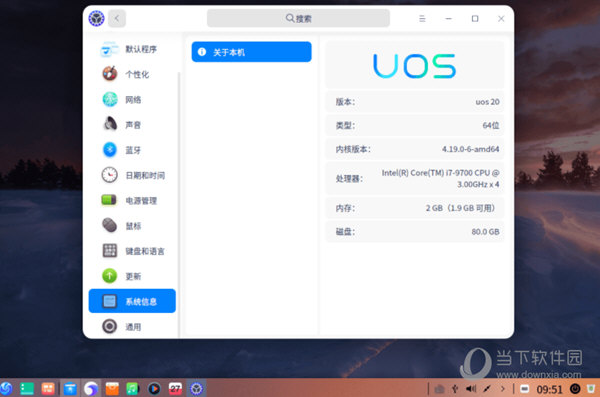Click the 版本 uos 20 row
The width and height of the screenshot is (600, 397).
coord(414,102)
